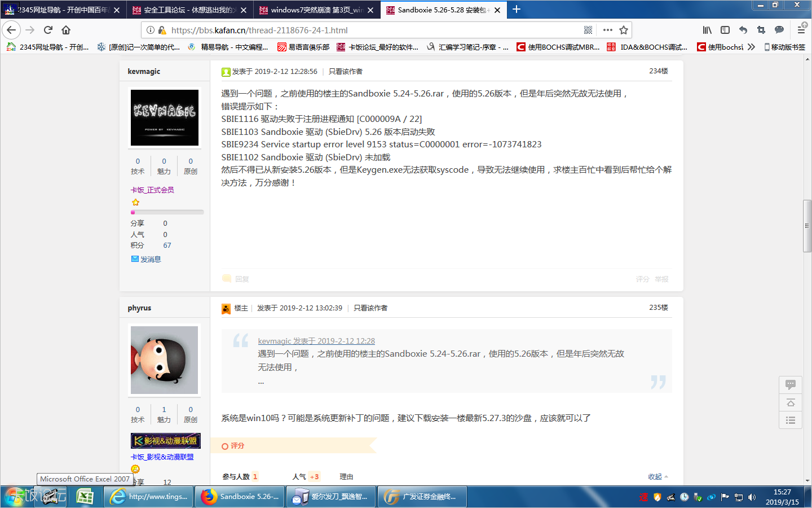
Task: Open taskbar network status icon
Action: tap(739, 497)
